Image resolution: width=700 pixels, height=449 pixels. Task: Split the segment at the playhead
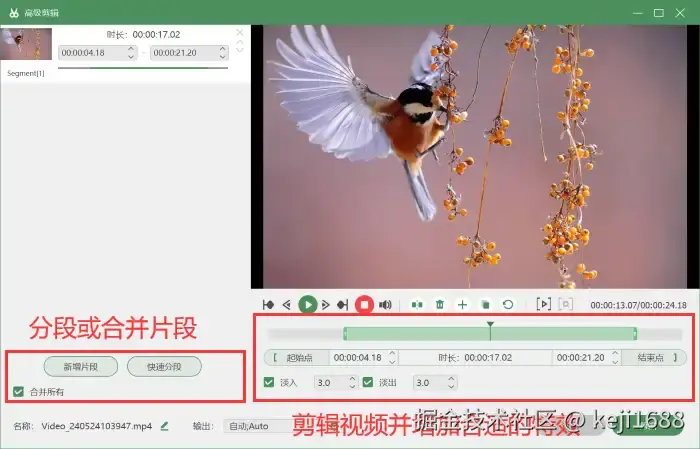(417, 305)
